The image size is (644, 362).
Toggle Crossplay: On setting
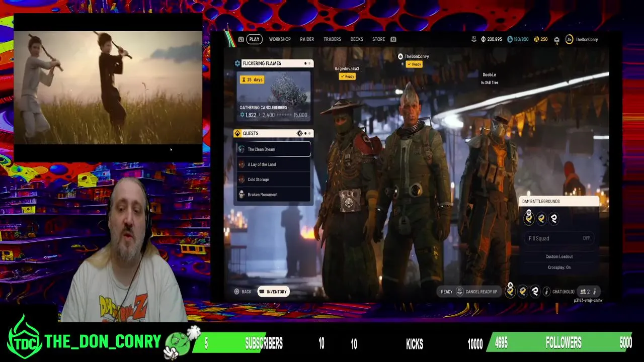coord(559,267)
